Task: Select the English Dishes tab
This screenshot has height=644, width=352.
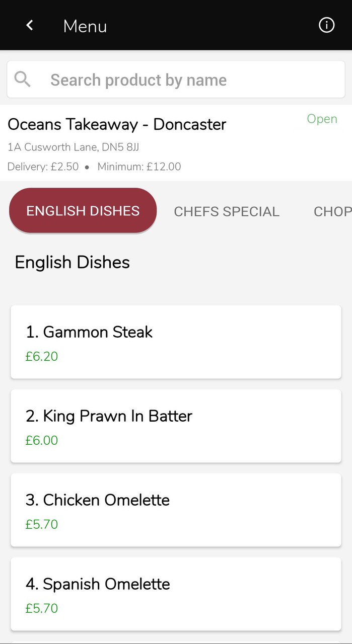Action: tap(83, 211)
